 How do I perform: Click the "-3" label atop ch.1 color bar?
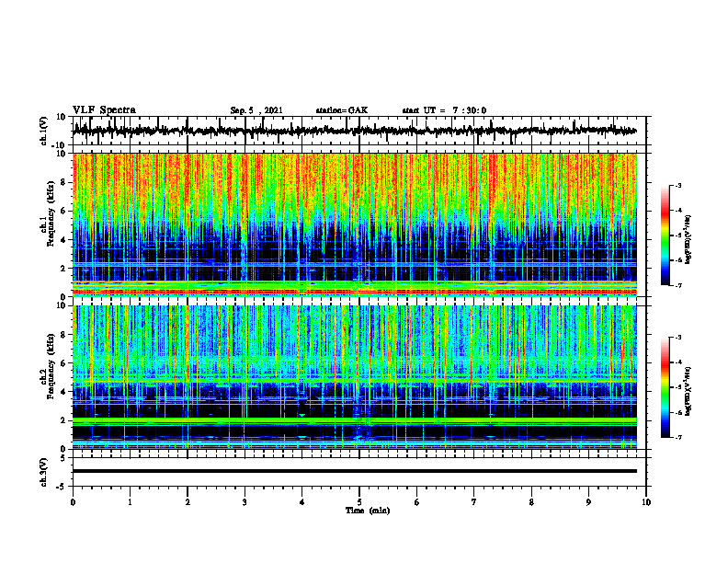click(677, 185)
